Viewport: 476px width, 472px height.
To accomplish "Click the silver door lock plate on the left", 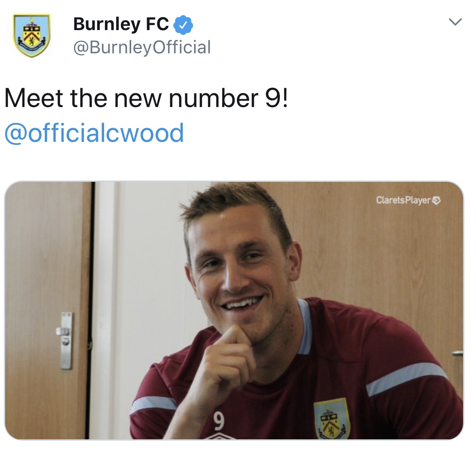I will point(65,340).
